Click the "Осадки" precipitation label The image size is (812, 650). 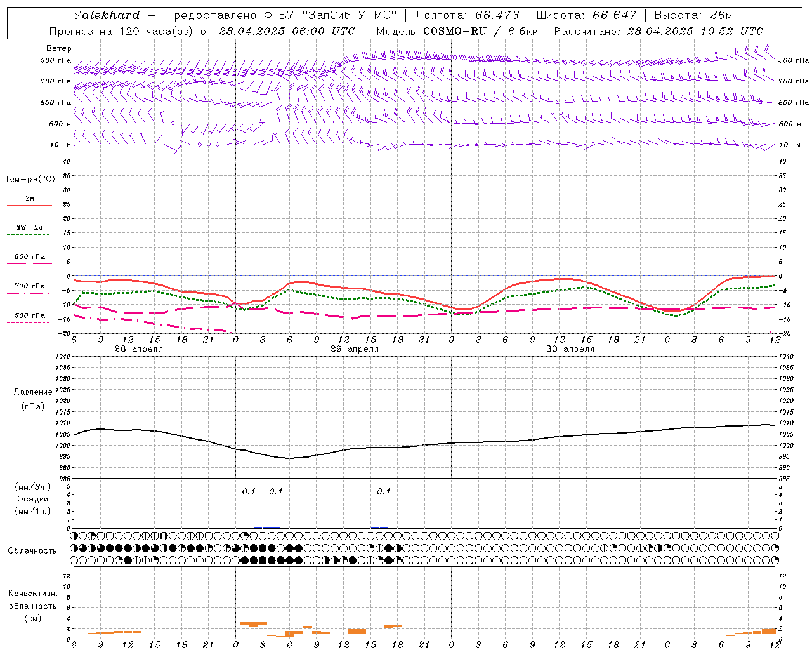[33, 499]
